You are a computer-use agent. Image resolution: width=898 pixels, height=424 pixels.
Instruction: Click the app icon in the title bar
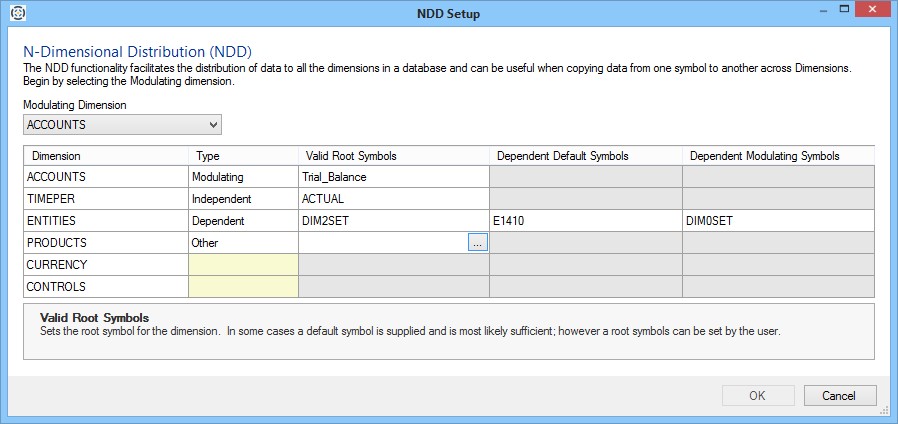pos(17,14)
